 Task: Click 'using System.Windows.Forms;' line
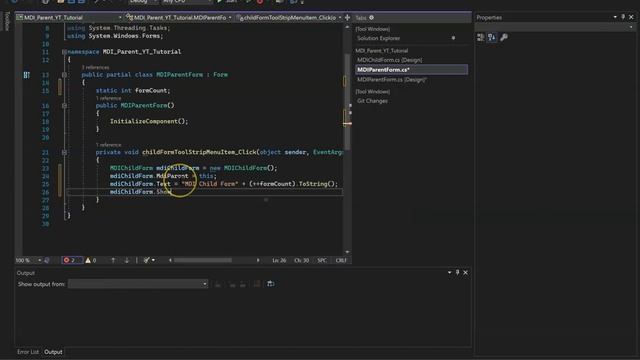point(115,36)
